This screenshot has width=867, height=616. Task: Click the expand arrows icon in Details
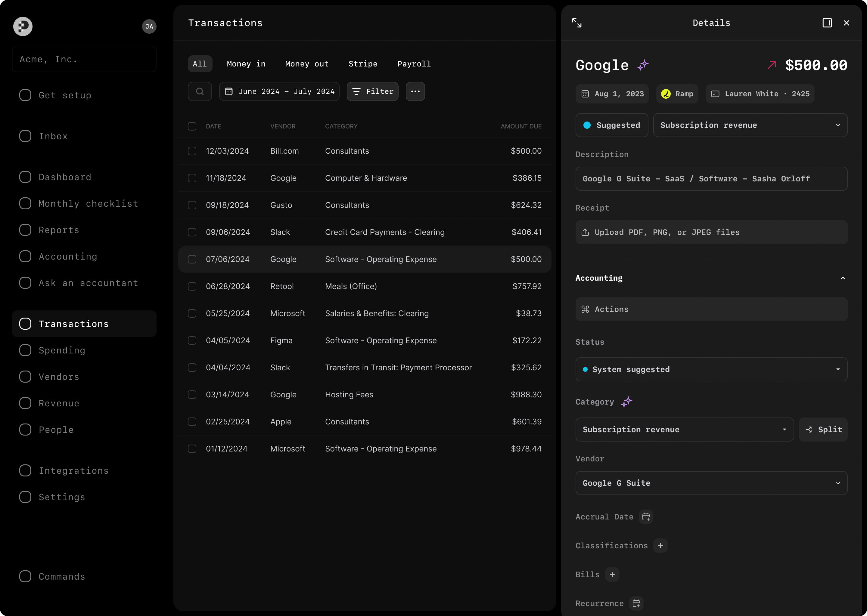click(576, 23)
